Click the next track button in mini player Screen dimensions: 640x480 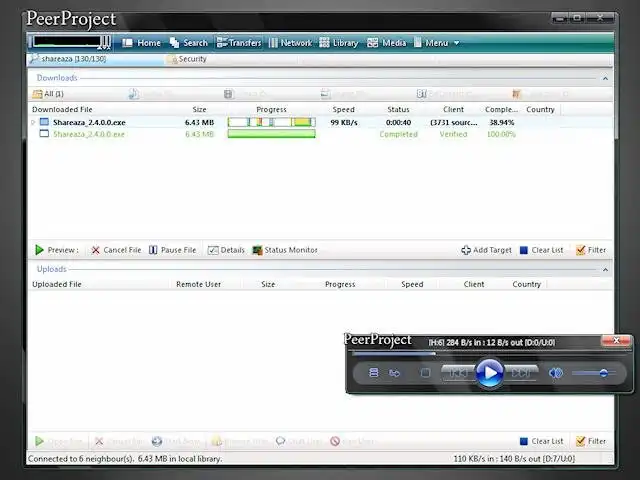pos(520,373)
